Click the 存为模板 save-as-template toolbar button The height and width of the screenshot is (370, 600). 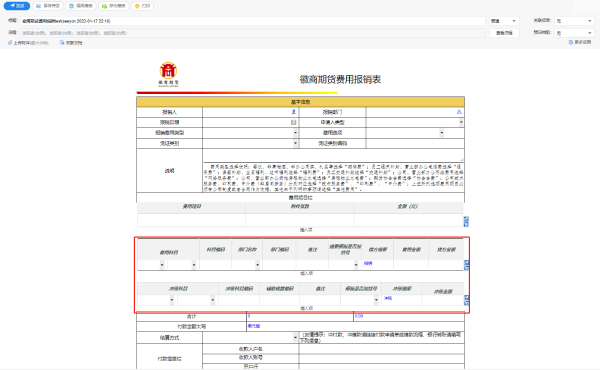point(114,6)
